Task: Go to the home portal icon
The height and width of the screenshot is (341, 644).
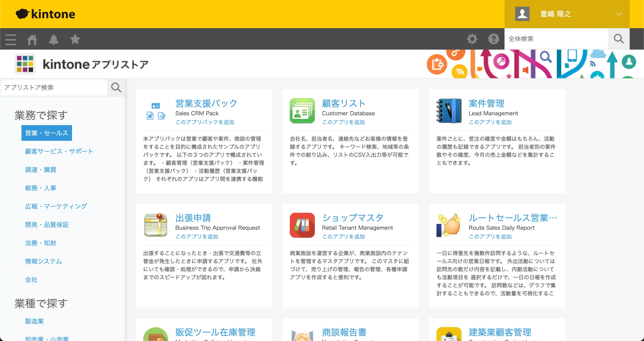Action: pyautogui.click(x=32, y=39)
